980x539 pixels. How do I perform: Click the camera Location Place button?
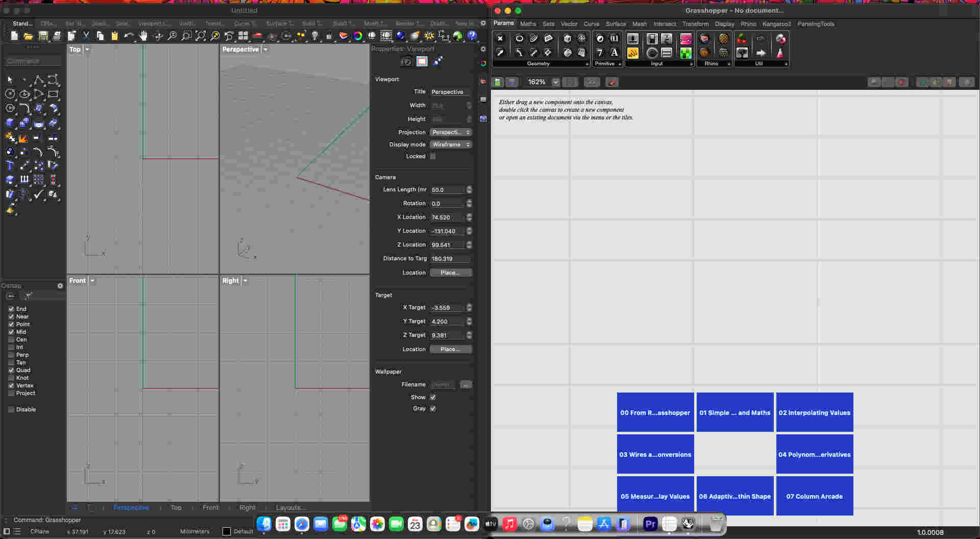tap(450, 273)
